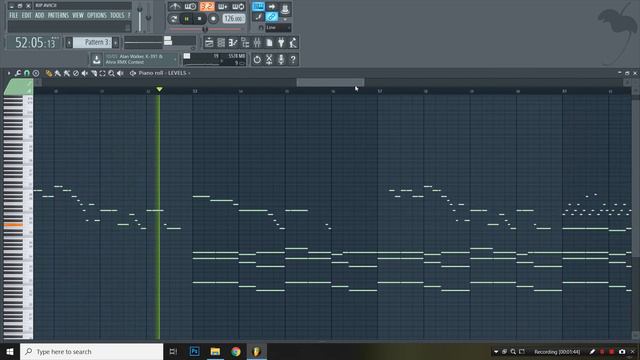
Task: Select the Mute tool in piano roll toolbar
Action: pos(84,73)
